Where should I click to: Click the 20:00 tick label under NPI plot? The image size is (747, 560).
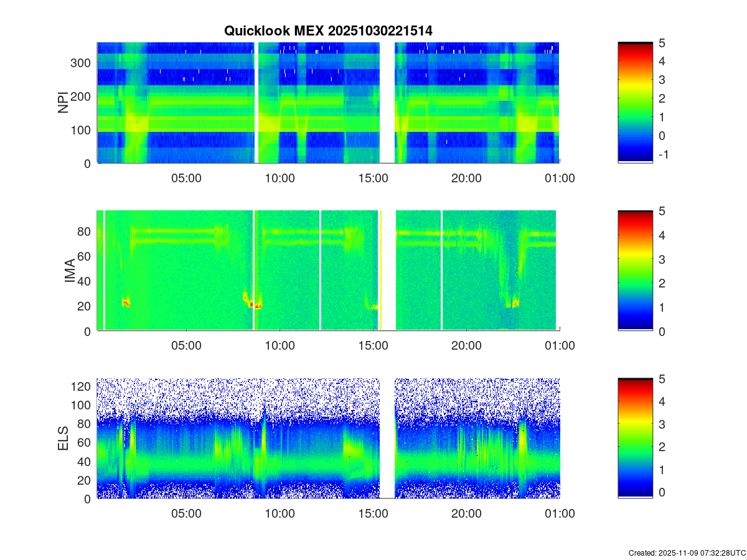pos(466,179)
